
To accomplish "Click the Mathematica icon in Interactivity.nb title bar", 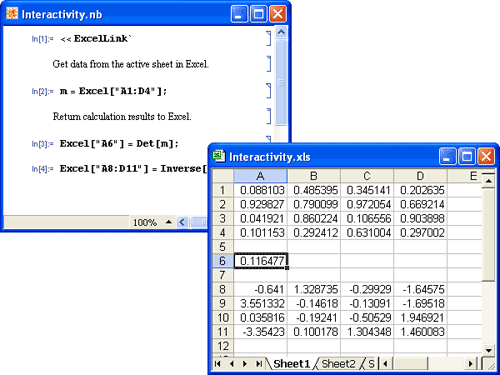I will [x=12, y=14].
